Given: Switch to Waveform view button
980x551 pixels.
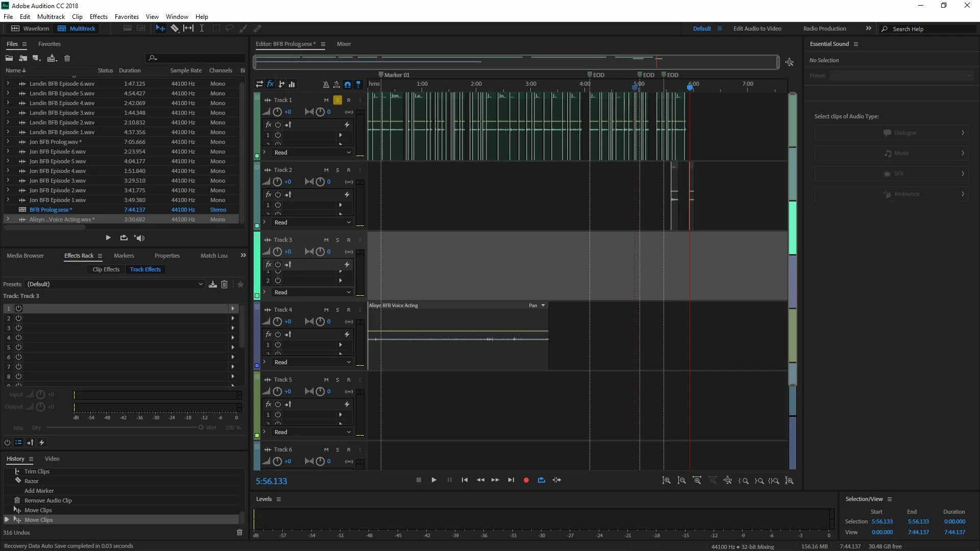Looking at the screenshot, I should click(x=31, y=29).
